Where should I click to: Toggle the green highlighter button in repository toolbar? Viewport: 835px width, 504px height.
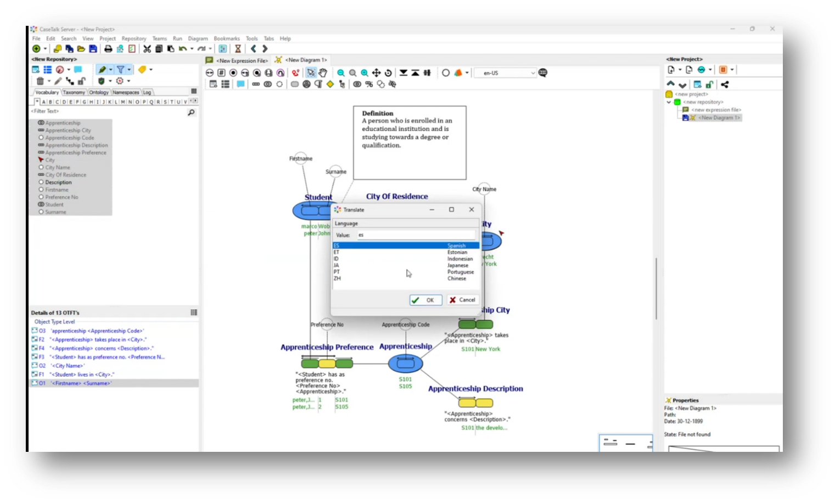coord(102,70)
